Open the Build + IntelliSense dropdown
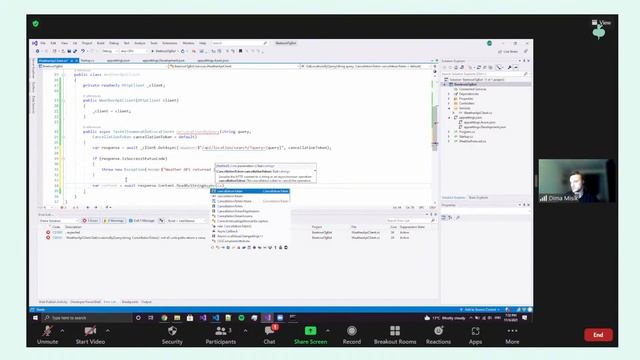 click(187, 220)
